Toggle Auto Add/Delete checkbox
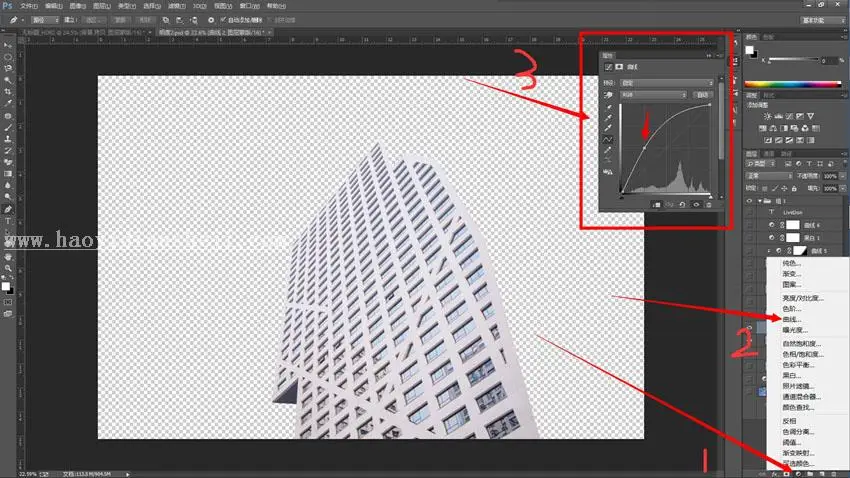This screenshot has width=850, height=478. click(223, 20)
